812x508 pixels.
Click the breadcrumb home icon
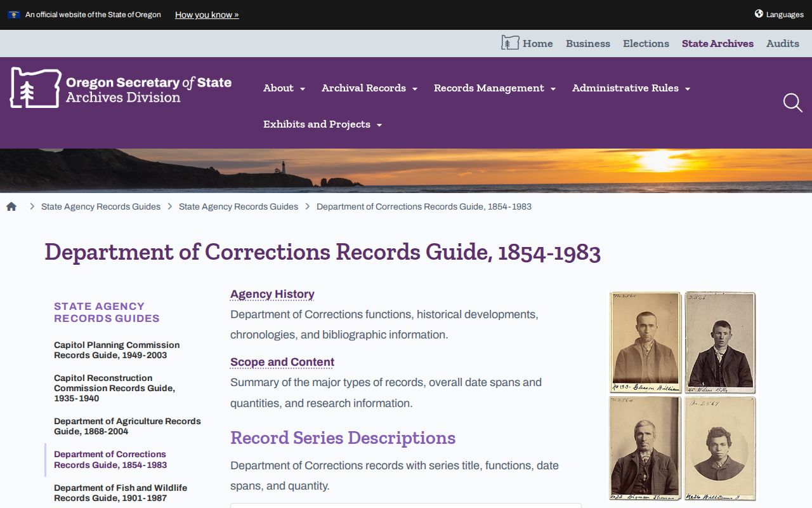11,206
